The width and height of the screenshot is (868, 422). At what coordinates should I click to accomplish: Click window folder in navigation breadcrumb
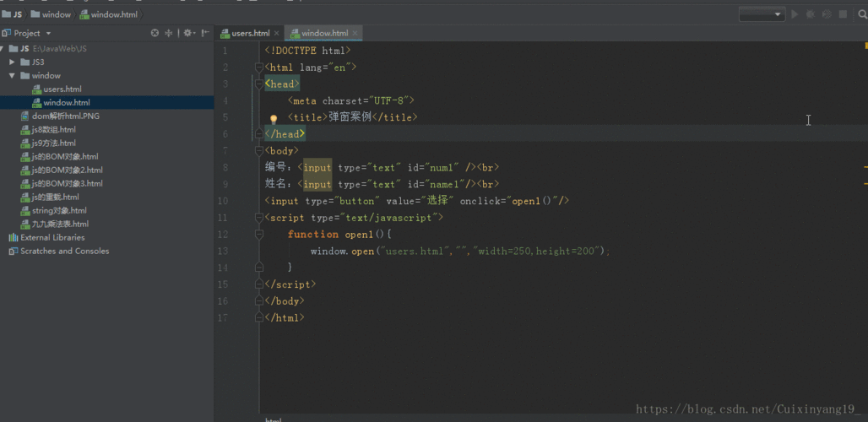pos(51,14)
